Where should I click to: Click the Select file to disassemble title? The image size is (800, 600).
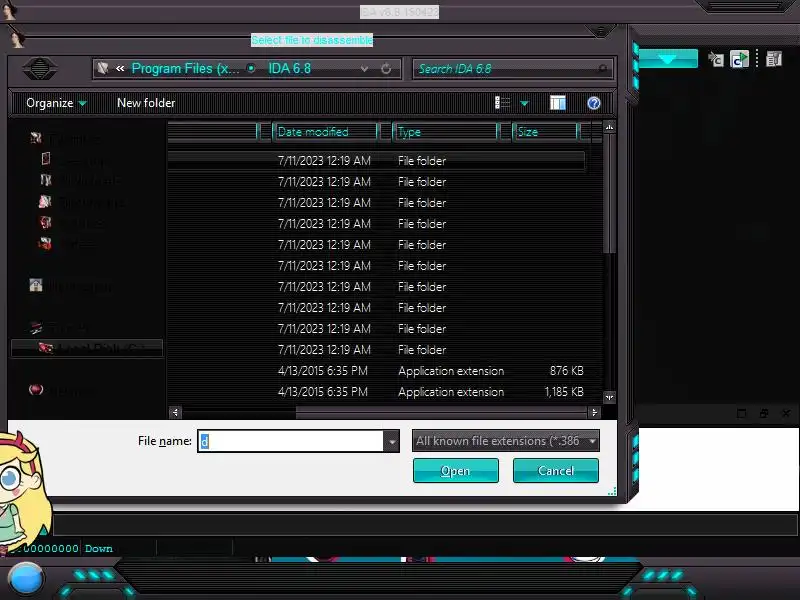click(x=312, y=40)
